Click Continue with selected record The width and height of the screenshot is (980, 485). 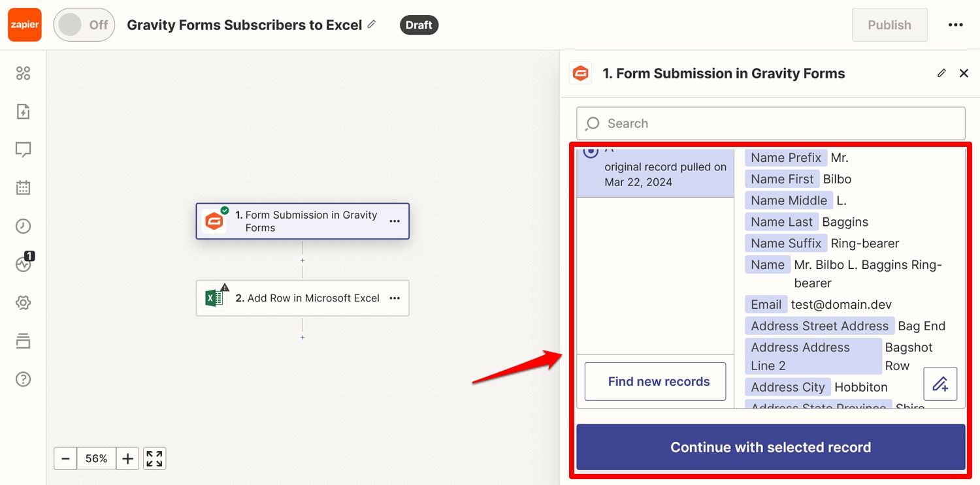pyautogui.click(x=771, y=447)
